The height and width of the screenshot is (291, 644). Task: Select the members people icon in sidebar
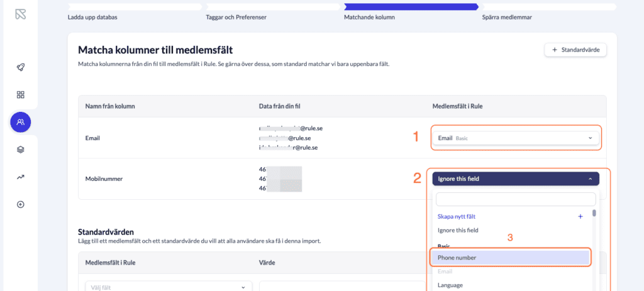click(20, 122)
